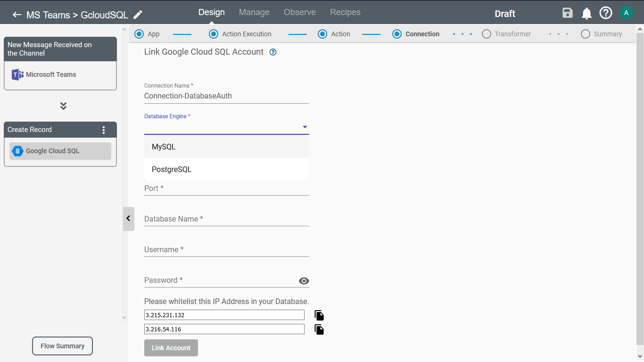Viewport: 644px width, 362px height.
Task: Copy IP address 3.215.231.132
Action: [x=319, y=315]
